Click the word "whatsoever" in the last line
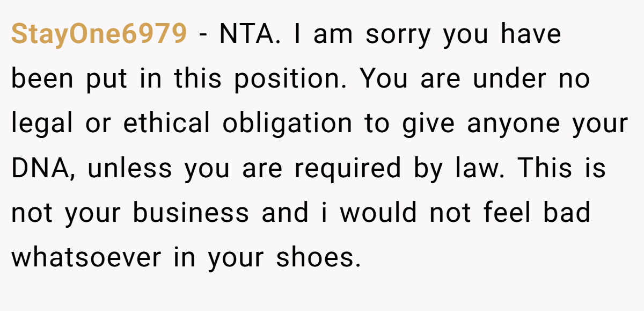644x311 pixels. (86, 257)
